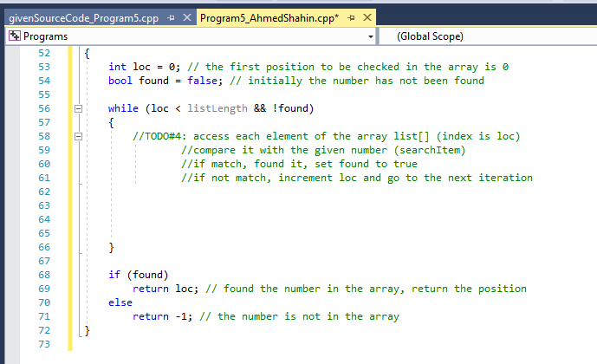The height and width of the screenshot is (364, 597).
Task: Click 'loc = 0;' on line 53
Action: click(157, 67)
